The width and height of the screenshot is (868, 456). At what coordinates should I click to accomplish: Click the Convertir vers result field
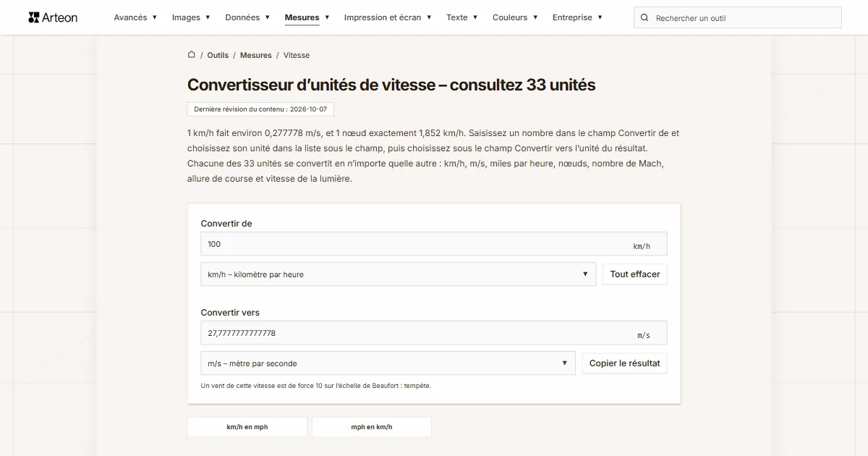tap(434, 333)
